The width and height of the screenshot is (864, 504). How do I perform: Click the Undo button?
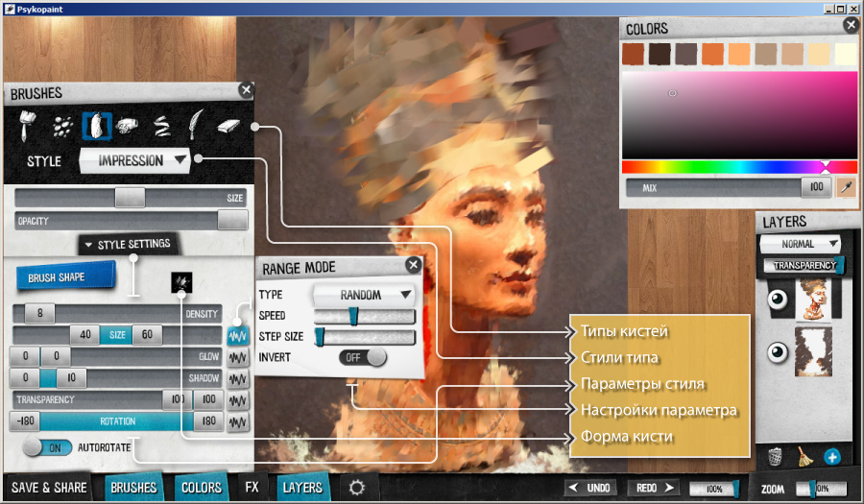[x=590, y=488]
